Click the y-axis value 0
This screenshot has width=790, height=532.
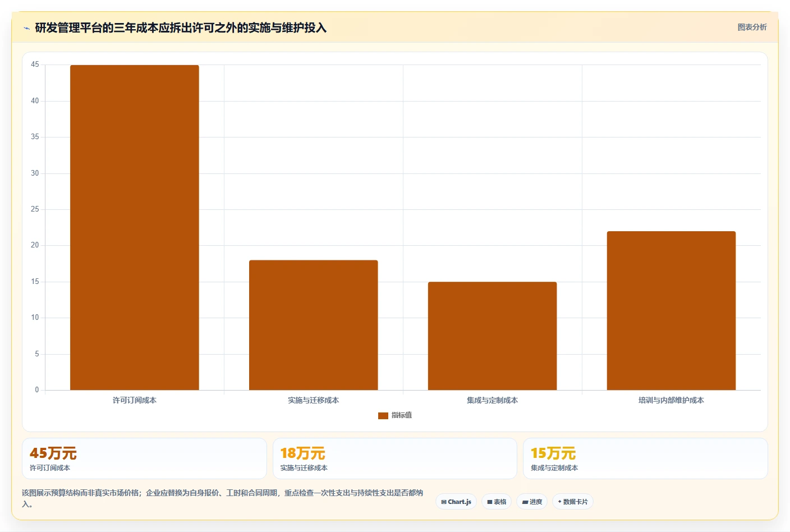(37, 390)
